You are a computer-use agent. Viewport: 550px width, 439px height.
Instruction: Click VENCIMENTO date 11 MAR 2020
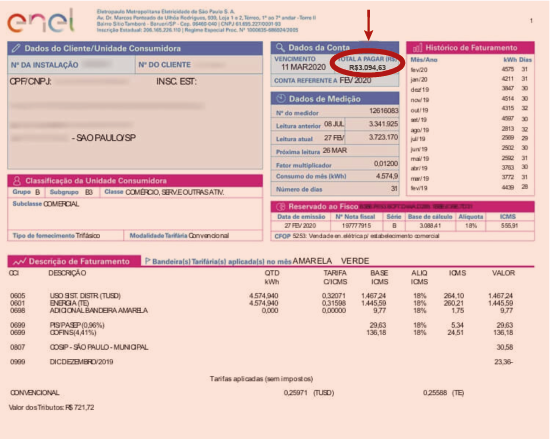click(x=303, y=67)
